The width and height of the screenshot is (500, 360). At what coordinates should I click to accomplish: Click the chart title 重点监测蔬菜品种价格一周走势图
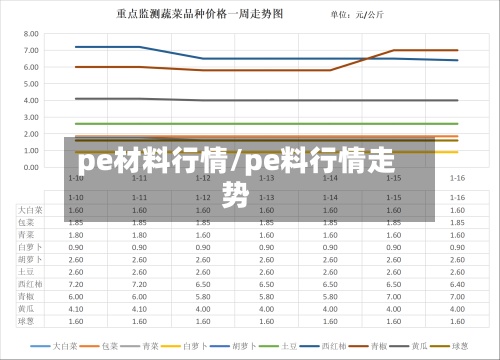[x=199, y=14]
